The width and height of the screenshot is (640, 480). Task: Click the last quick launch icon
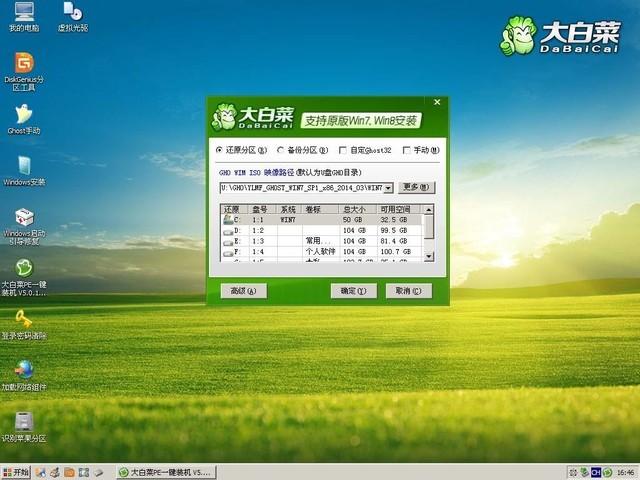coord(98,473)
